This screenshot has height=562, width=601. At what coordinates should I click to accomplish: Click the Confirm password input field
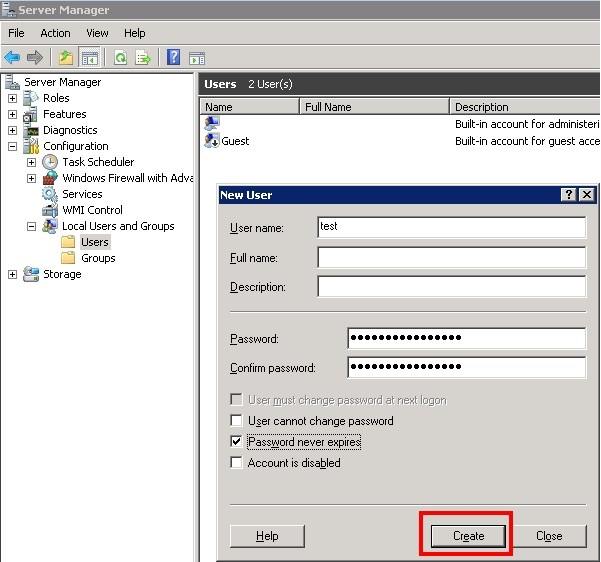pyautogui.click(x=466, y=367)
